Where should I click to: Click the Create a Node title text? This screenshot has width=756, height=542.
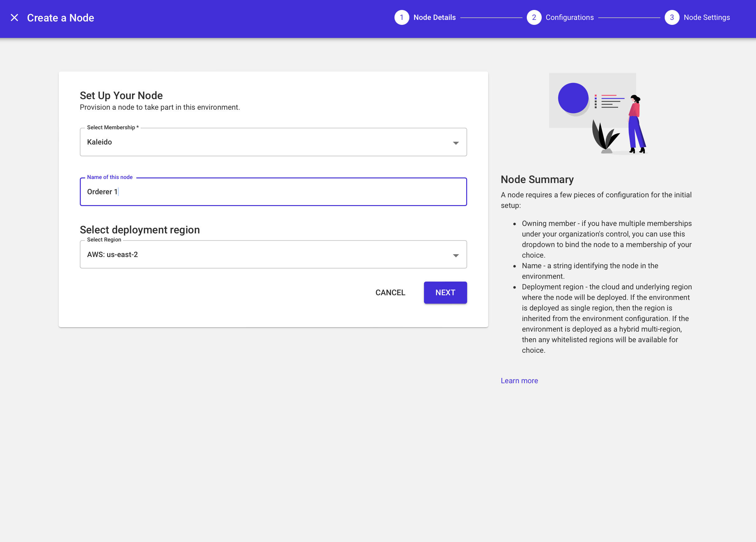click(61, 17)
